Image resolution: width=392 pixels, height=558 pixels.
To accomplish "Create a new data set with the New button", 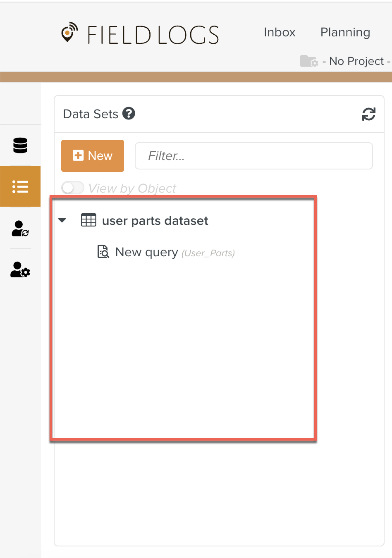I will (x=93, y=156).
